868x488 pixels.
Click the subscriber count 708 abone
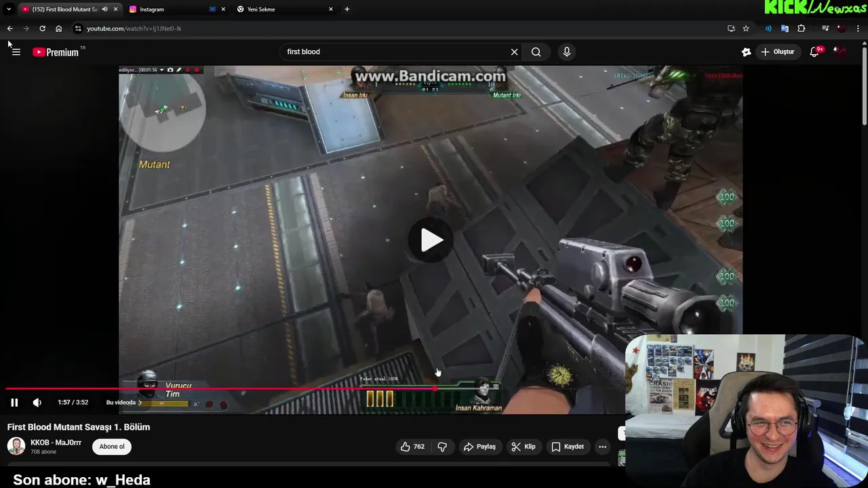click(x=43, y=452)
